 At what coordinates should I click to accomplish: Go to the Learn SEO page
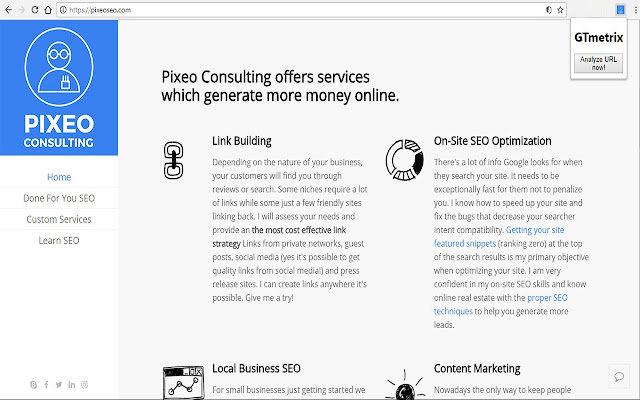tap(59, 240)
